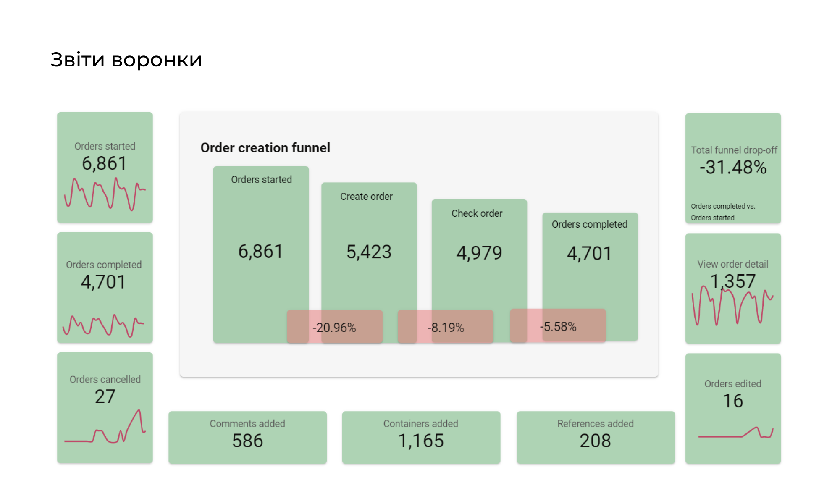Viewport: 840px width, 504px height.
Task: Select the Orders edited scorecard
Action: [733, 409]
